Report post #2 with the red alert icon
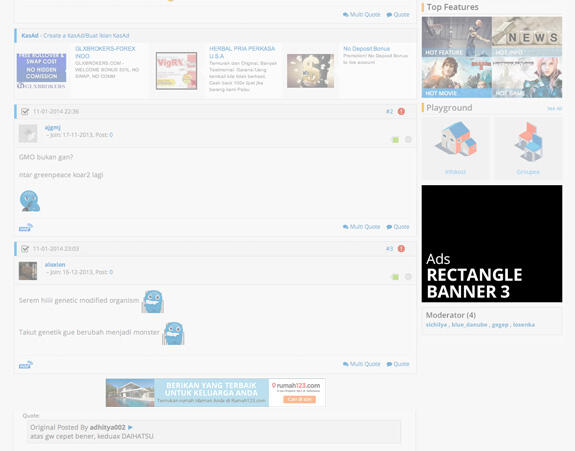The width and height of the screenshot is (575, 451). pos(401,111)
